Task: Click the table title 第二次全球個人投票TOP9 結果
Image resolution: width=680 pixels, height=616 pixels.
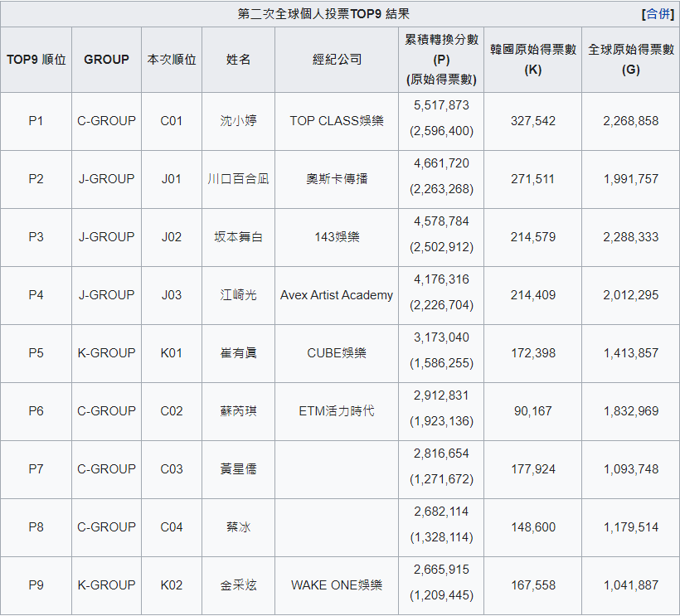Action: [323, 14]
